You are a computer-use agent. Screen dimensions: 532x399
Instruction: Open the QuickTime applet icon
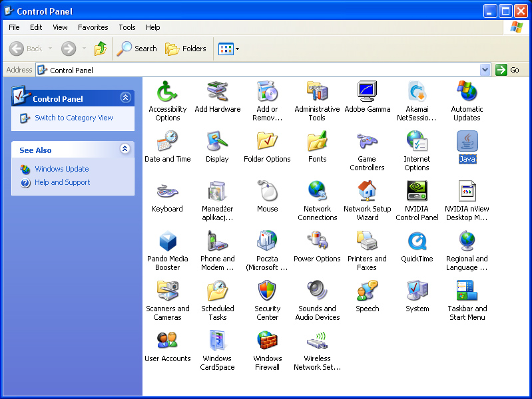tap(417, 241)
